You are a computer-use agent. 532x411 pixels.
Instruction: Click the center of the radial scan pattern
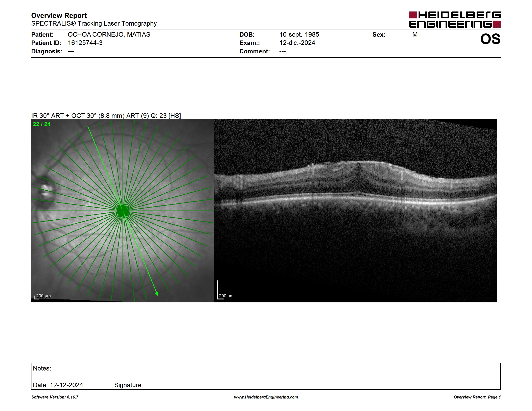[x=123, y=211]
